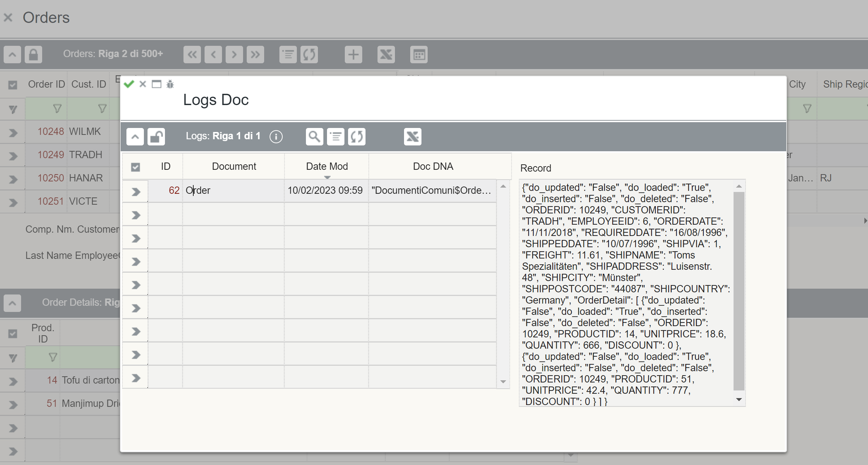
Task: Collapse the Logs panel with chevron button
Action: 135,137
